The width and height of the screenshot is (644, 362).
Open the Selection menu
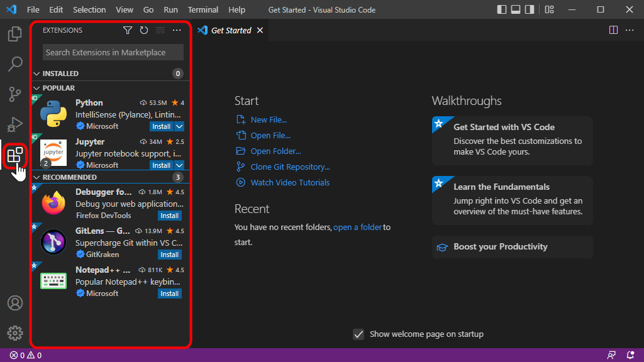(x=89, y=9)
